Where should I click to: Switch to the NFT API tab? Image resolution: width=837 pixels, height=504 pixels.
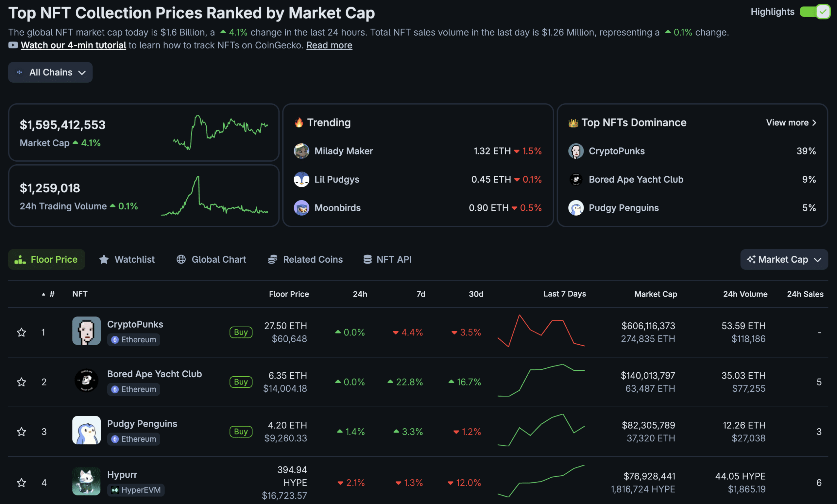[x=387, y=260]
